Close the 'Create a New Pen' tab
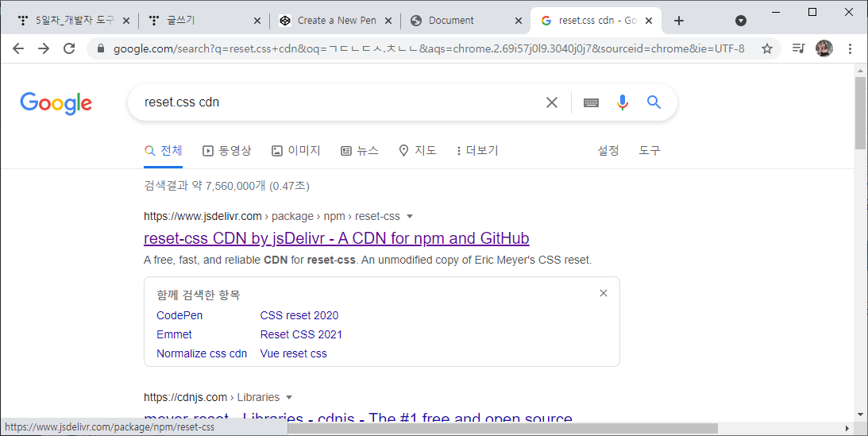Image resolution: width=868 pixels, height=436 pixels. [388, 21]
